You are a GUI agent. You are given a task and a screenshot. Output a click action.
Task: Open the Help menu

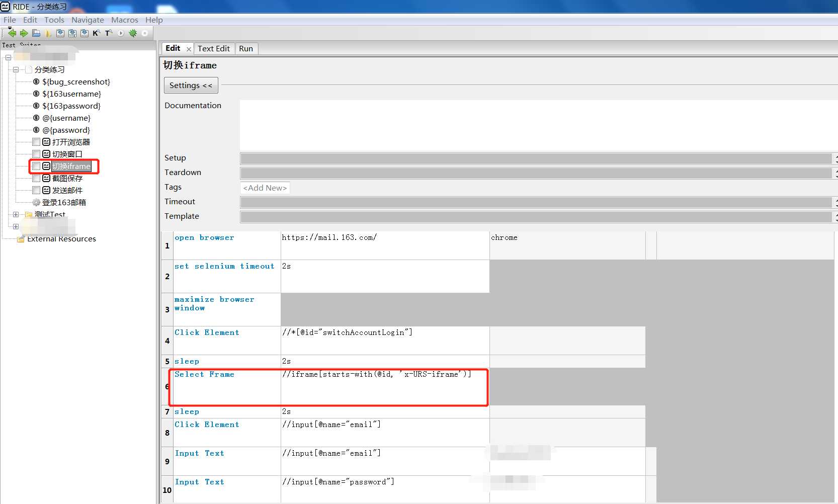(154, 20)
